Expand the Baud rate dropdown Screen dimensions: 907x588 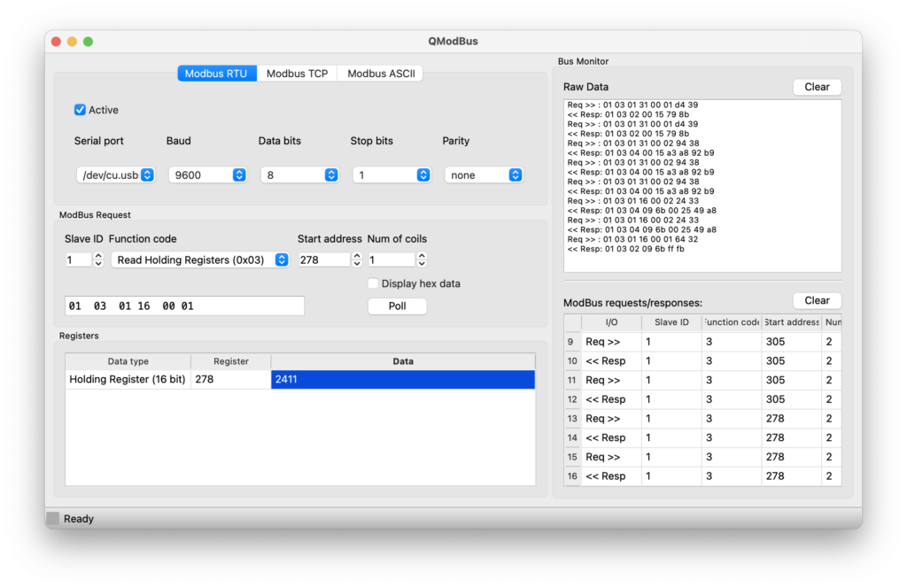208,175
